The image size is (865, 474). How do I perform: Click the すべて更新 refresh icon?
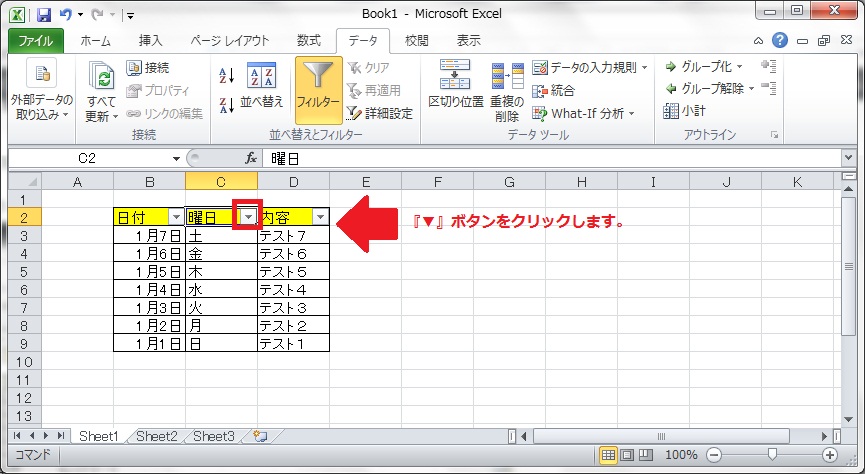click(102, 76)
